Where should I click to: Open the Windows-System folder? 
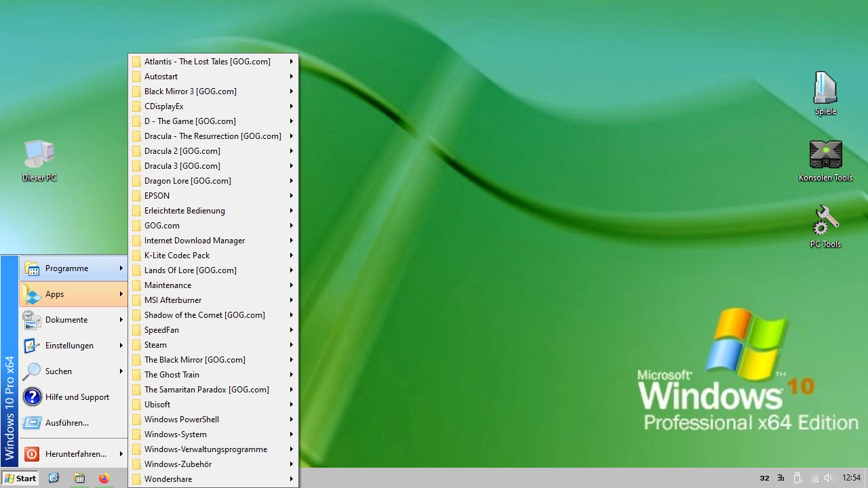(213, 434)
